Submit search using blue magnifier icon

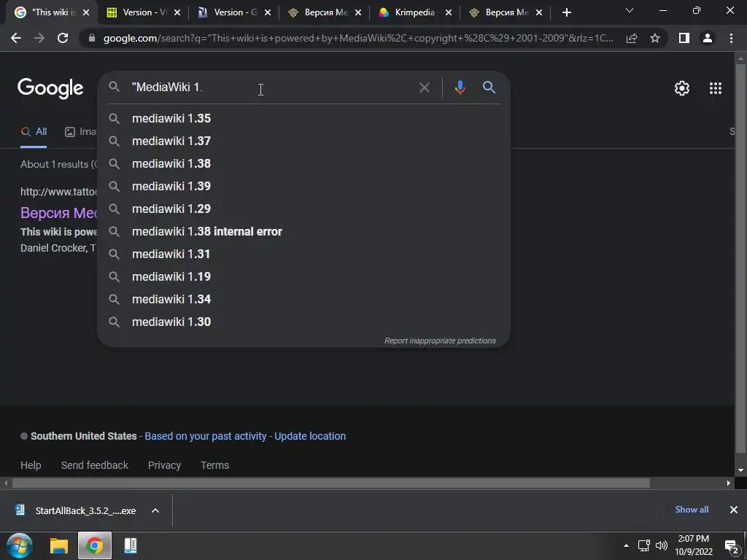489,87
